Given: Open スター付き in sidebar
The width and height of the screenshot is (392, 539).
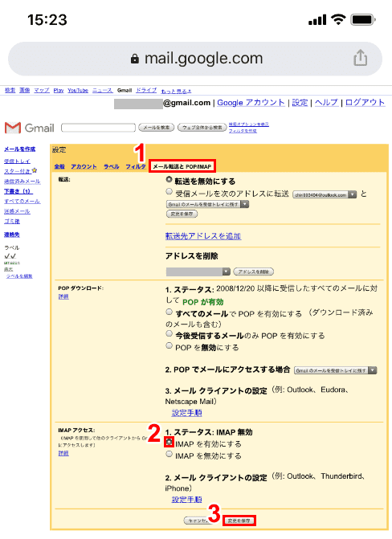Looking at the screenshot, I should point(17,171).
